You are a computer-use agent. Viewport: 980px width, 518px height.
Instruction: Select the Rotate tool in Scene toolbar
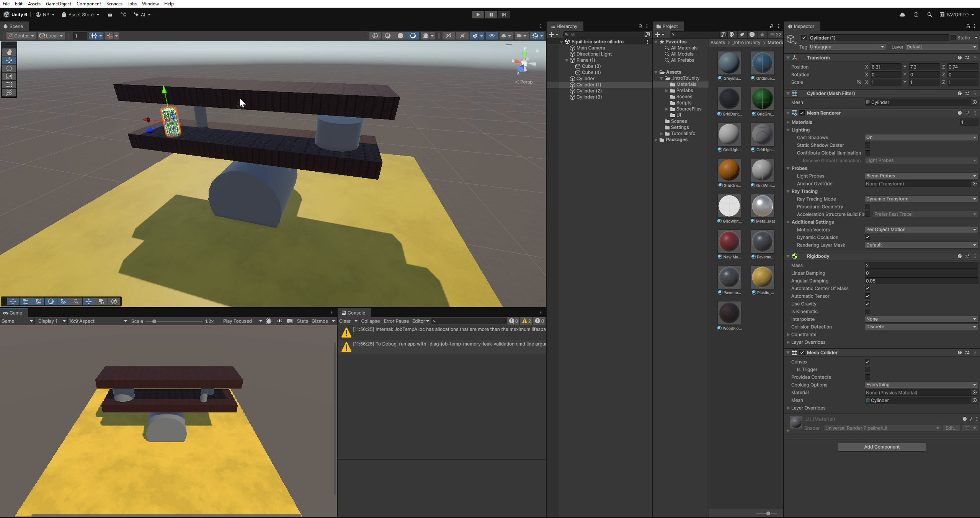point(9,68)
